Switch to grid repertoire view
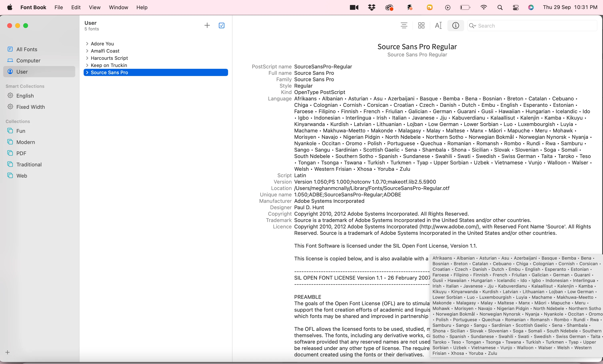 pos(421,25)
